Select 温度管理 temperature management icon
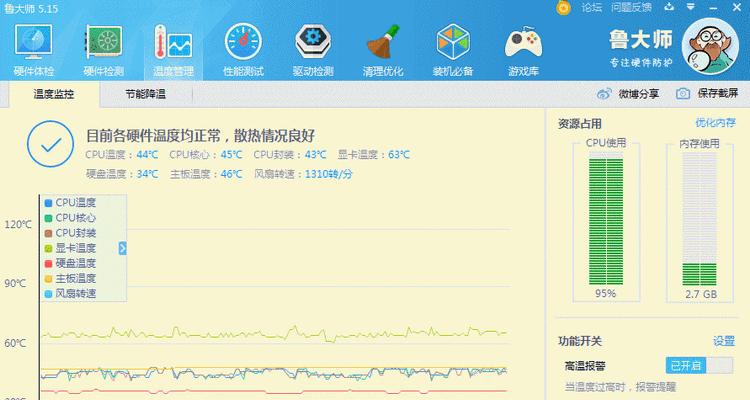The image size is (750, 400). (x=173, y=43)
